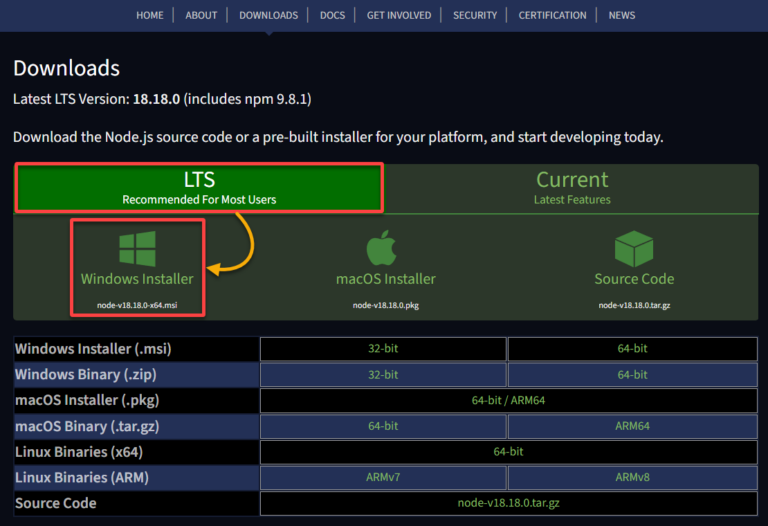768x526 pixels.
Task: Click node-v18.18.0.tar.gz in Source Code row
Action: [508, 504]
